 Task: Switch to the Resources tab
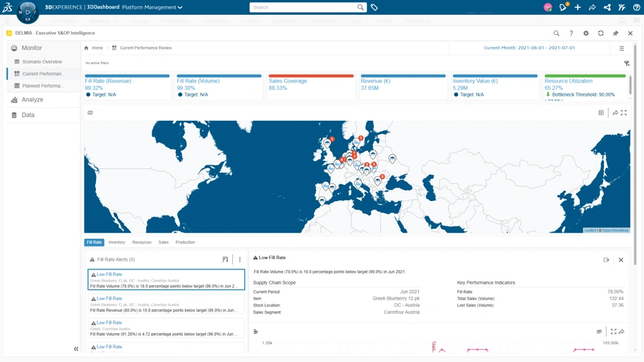(x=142, y=243)
